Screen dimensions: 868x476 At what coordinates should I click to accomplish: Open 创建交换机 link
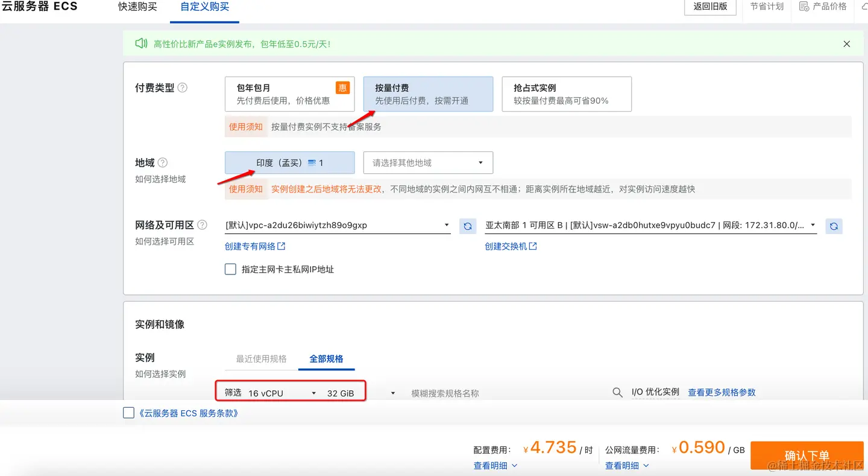tap(511, 246)
